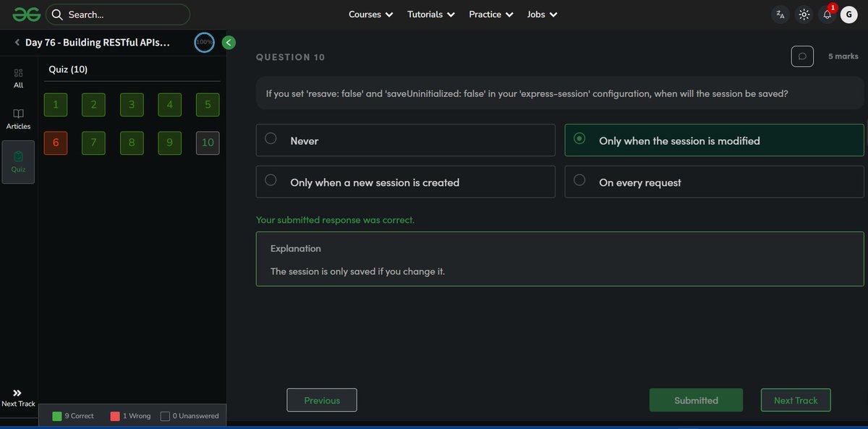Jump to quiz question 8
This screenshot has width=868, height=429.
(x=132, y=143)
